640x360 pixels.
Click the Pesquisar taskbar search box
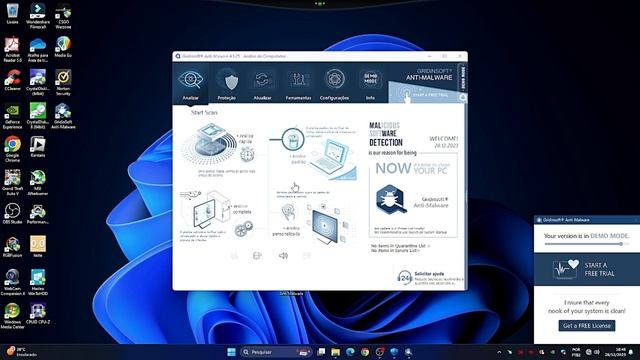pyautogui.click(x=275, y=352)
